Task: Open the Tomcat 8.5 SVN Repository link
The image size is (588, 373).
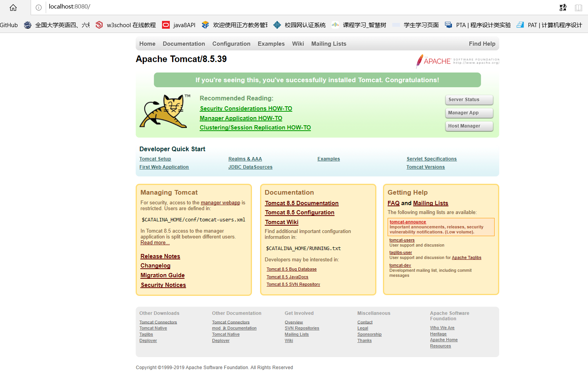Action: click(x=293, y=285)
